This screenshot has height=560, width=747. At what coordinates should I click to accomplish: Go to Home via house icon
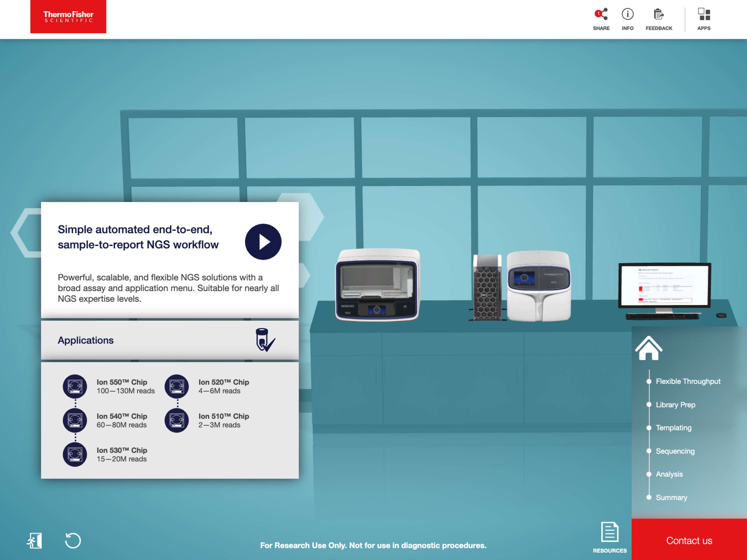(x=649, y=348)
